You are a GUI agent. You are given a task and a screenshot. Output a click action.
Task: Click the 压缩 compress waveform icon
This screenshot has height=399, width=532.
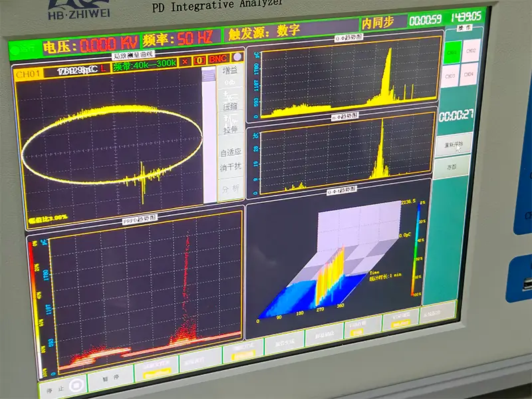[x=229, y=96]
